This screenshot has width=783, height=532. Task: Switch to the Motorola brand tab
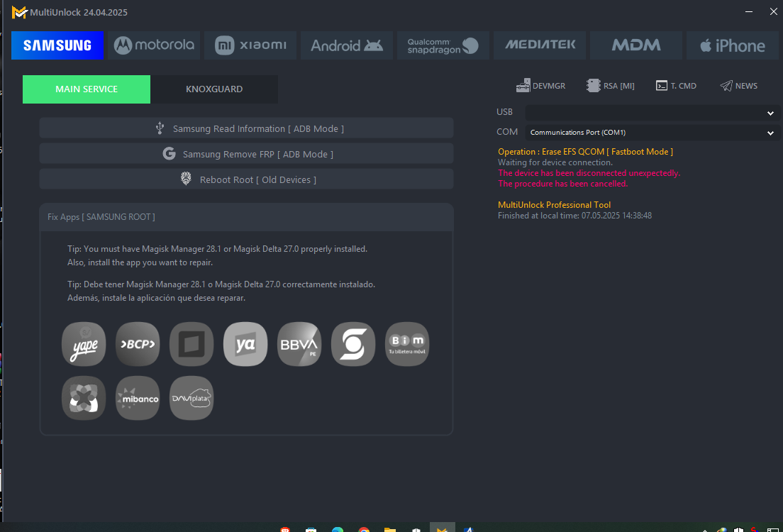[154, 45]
